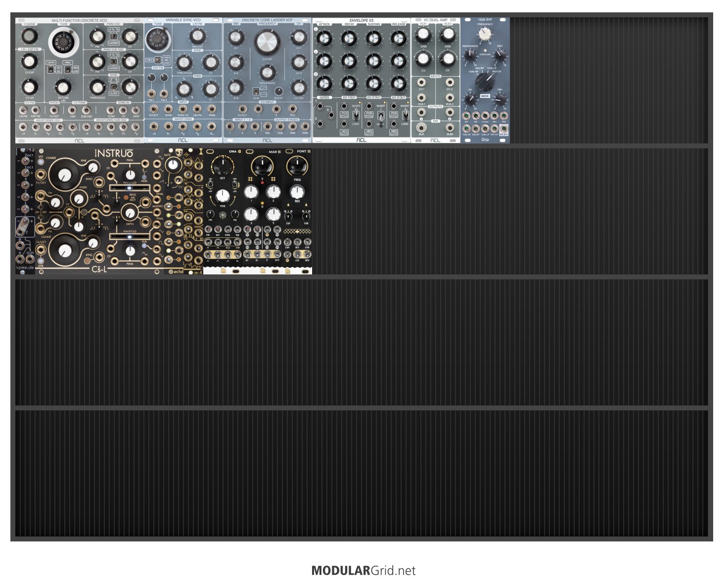The width and height of the screenshot is (728, 581).
Task: Flip the SYNC SLOPE switch
Action: 113,87
